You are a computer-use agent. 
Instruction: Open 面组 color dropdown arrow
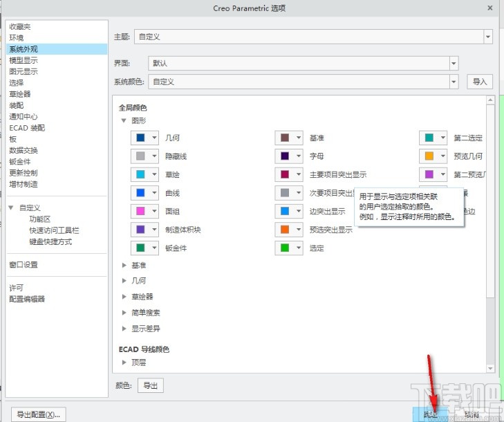point(154,211)
